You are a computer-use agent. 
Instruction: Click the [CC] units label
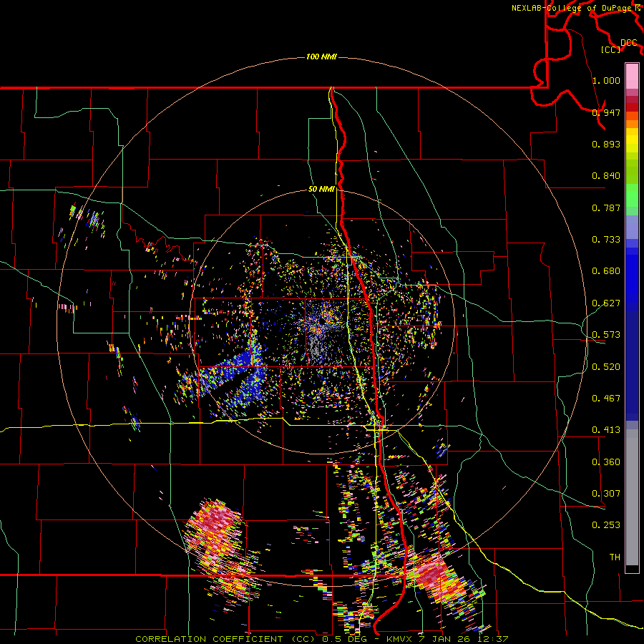[x=610, y=49]
